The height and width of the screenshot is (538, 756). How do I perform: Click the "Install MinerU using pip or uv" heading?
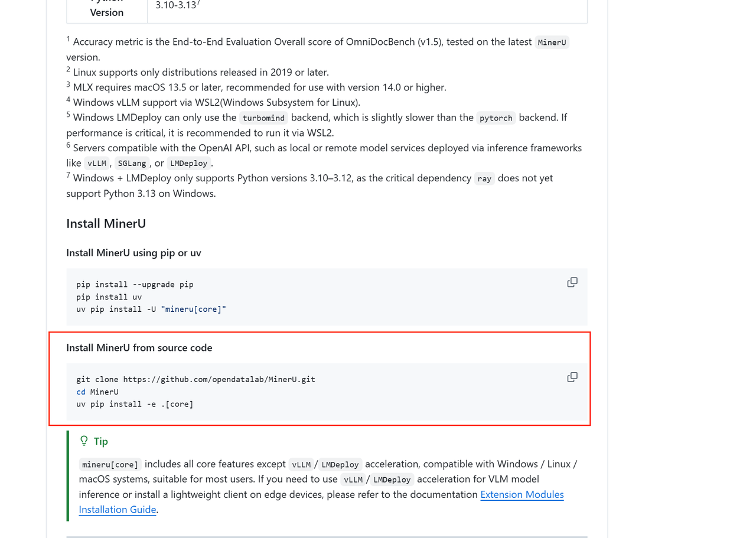(133, 253)
